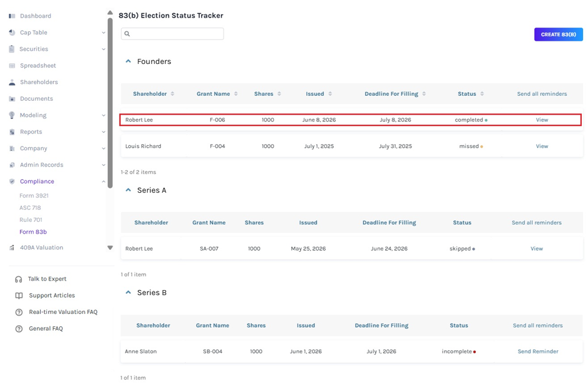Sort Founders table by Shares arrows
Viewport: 588px width, 389px height.
(x=279, y=94)
